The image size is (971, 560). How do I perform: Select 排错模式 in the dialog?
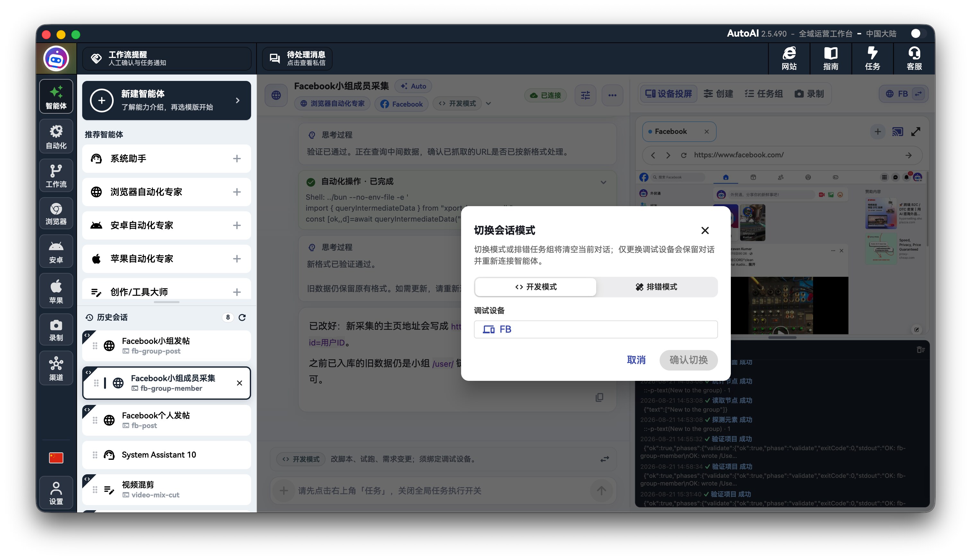(x=656, y=287)
